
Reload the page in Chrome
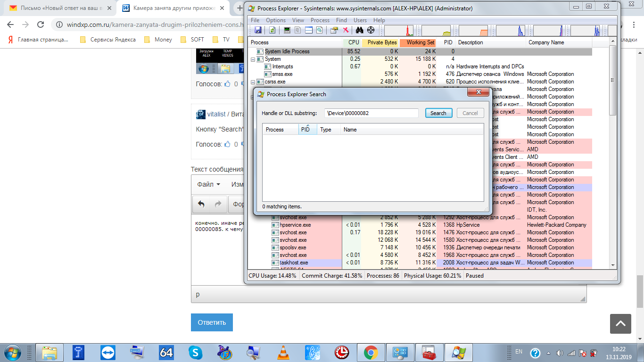tap(41, 25)
